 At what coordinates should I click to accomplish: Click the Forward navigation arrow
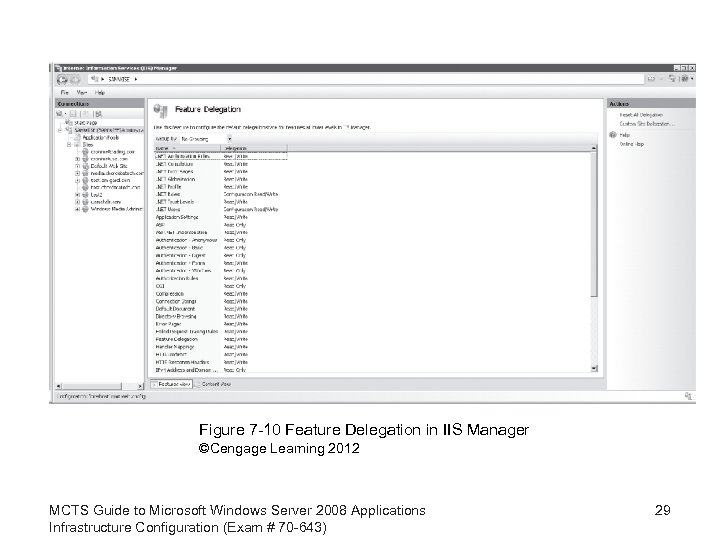74,79
